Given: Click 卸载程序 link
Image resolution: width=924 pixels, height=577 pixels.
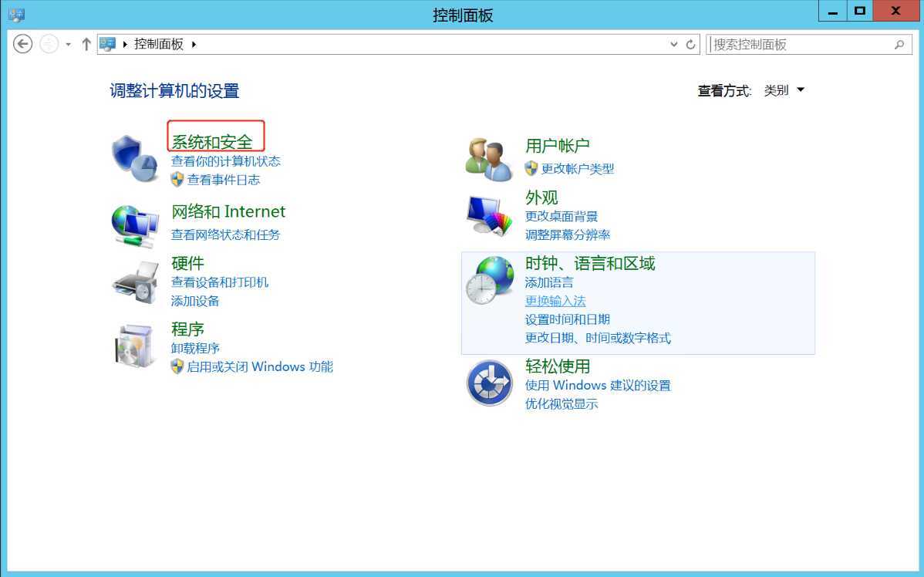Looking at the screenshot, I should (195, 349).
